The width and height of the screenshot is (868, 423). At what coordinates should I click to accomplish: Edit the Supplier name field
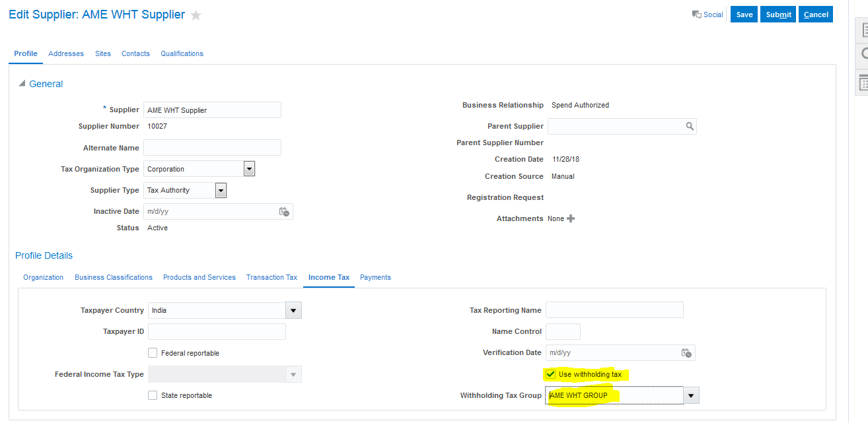[x=212, y=110]
